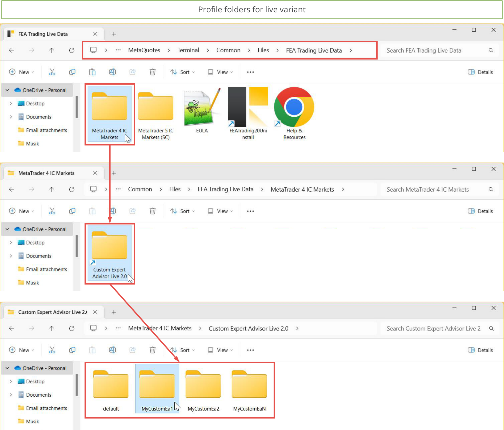
Task: Click Rename icon in FEA Trading Live Data window
Action: click(113, 72)
